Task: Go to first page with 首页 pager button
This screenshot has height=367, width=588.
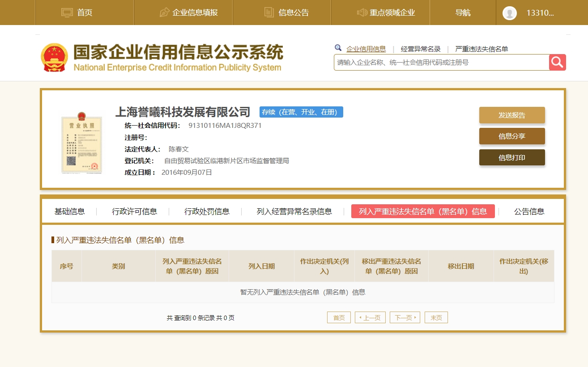Action: pyautogui.click(x=339, y=317)
